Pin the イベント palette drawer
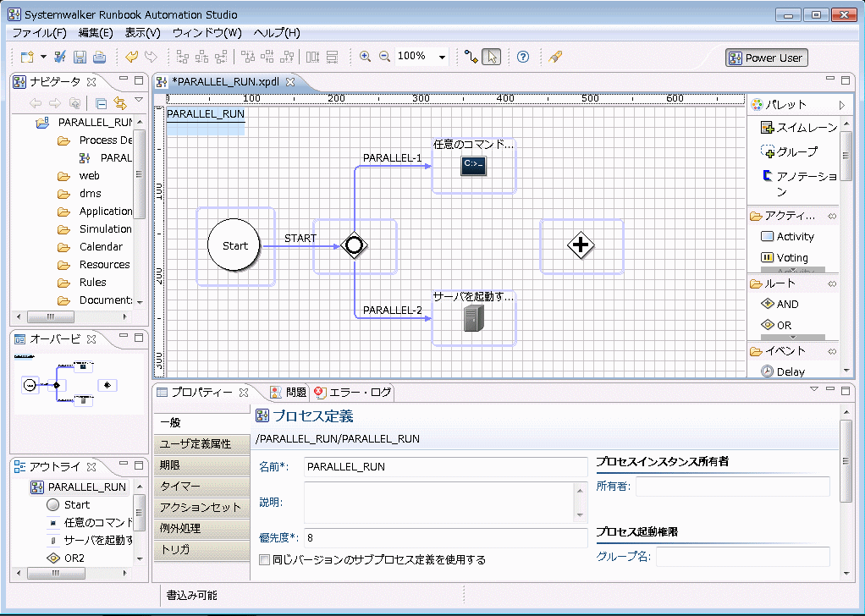Viewport: 865px width, 616px height. point(832,351)
